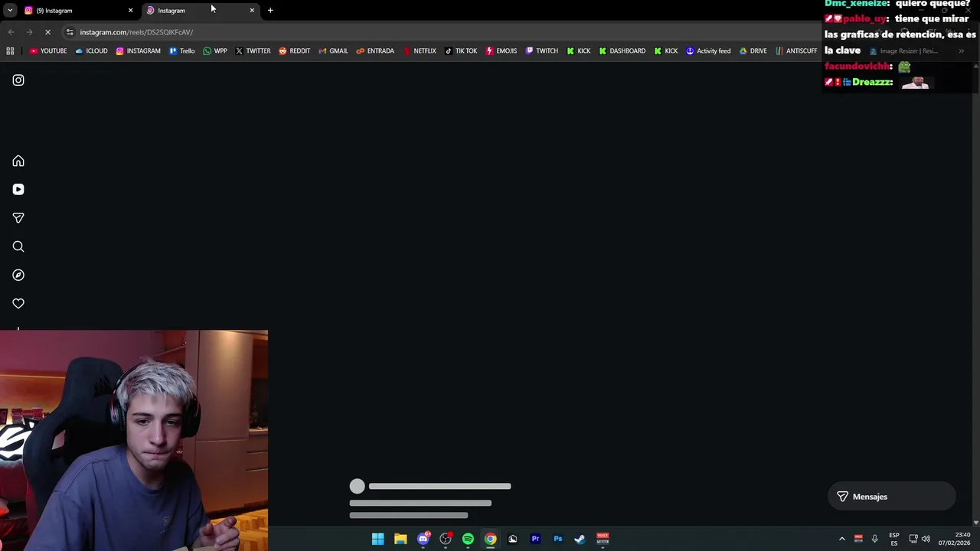Show more bookmarks with the double chevron
Viewport: 980px width, 551px height.
point(961,51)
